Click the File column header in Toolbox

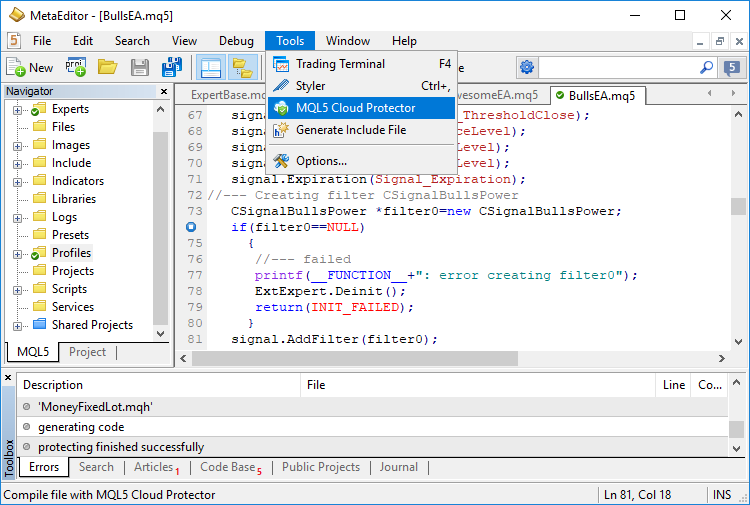click(x=478, y=385)
